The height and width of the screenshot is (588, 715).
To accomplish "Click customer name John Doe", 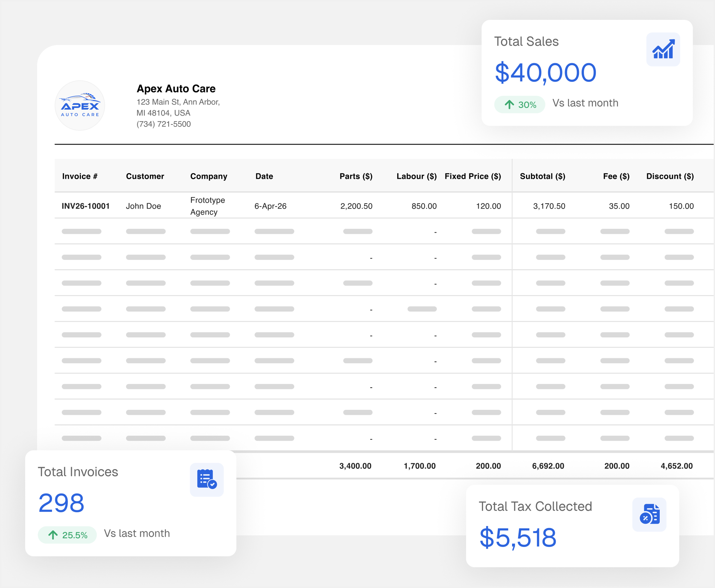I will point(143,206).
